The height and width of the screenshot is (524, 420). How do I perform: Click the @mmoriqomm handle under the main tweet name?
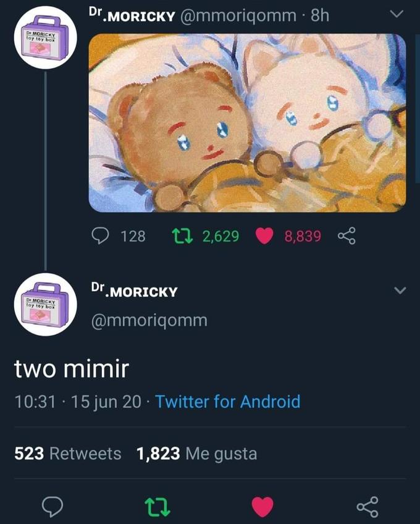click(149, 321)
